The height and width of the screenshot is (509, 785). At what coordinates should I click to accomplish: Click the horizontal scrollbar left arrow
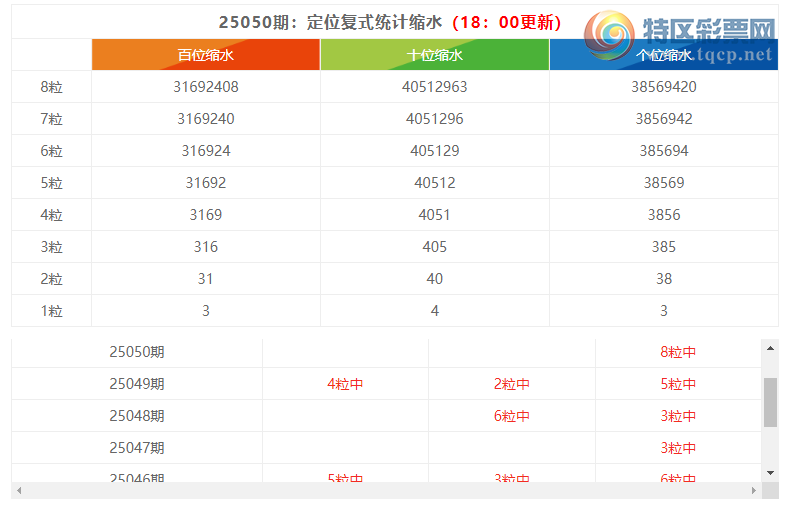[x=20, y=491]
